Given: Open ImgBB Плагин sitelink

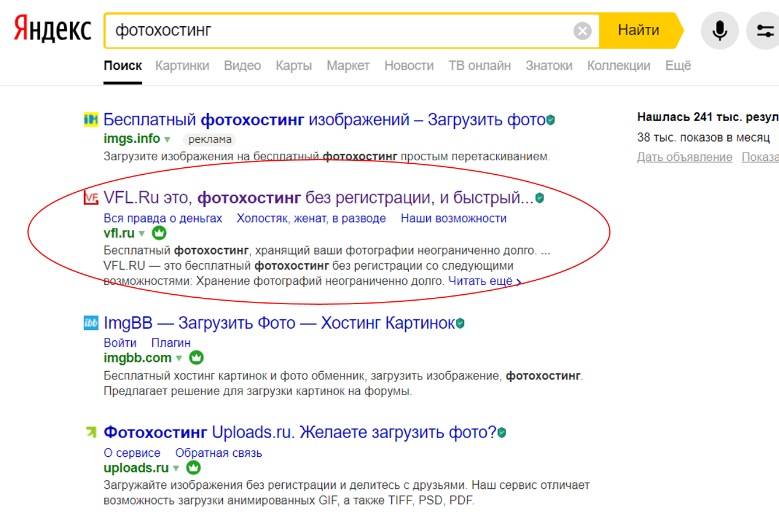Looking at the screenshot, I should (171, 343).
